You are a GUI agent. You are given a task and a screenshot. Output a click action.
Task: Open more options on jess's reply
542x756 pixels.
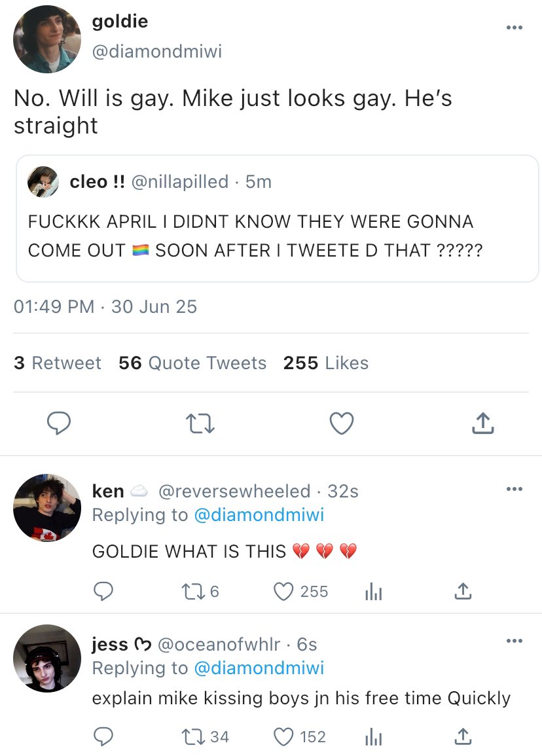pos(515,641)
